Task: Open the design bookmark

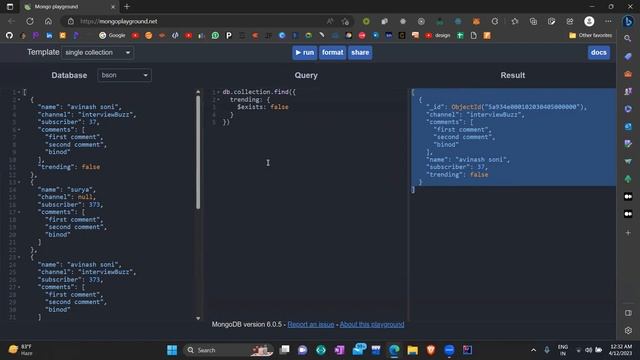Action: pyautogui.click(x=438, y=36)
